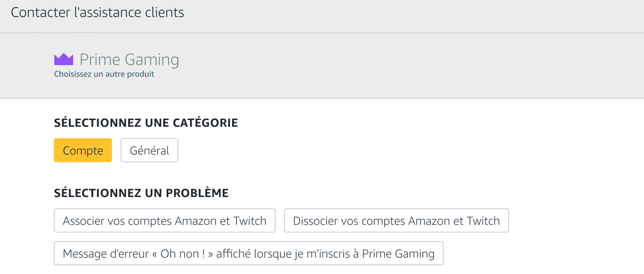Click the 'Contacter l'assistance clients' header

98,13
